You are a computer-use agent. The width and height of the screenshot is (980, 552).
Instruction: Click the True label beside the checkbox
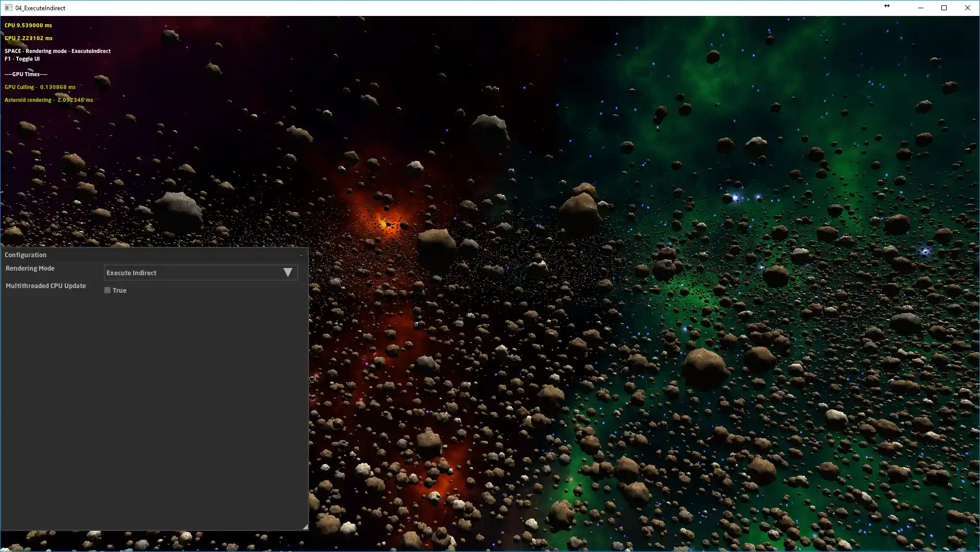coord(119,291)
